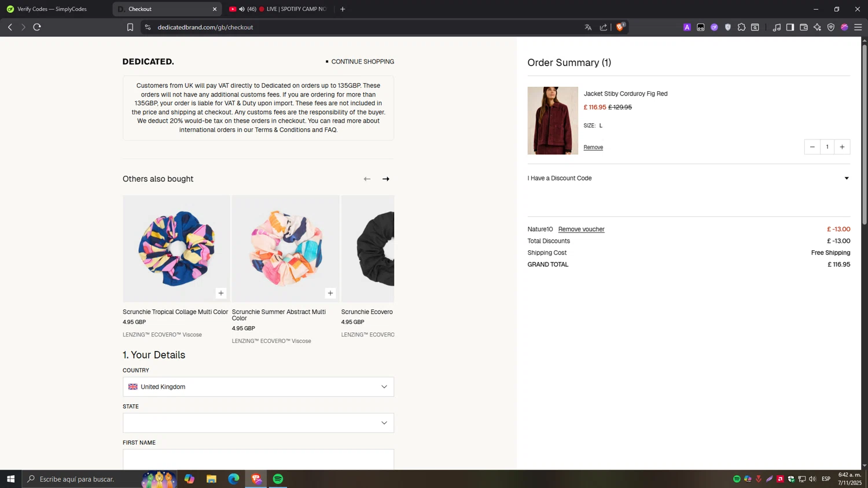Screen dimensions: 868x488
Task: Open the site information icon in the address bar
Action: click(148, 27)
